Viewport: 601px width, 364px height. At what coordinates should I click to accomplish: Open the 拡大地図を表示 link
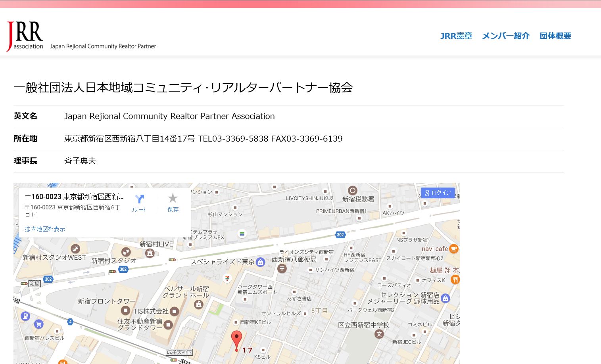point(45,229)
